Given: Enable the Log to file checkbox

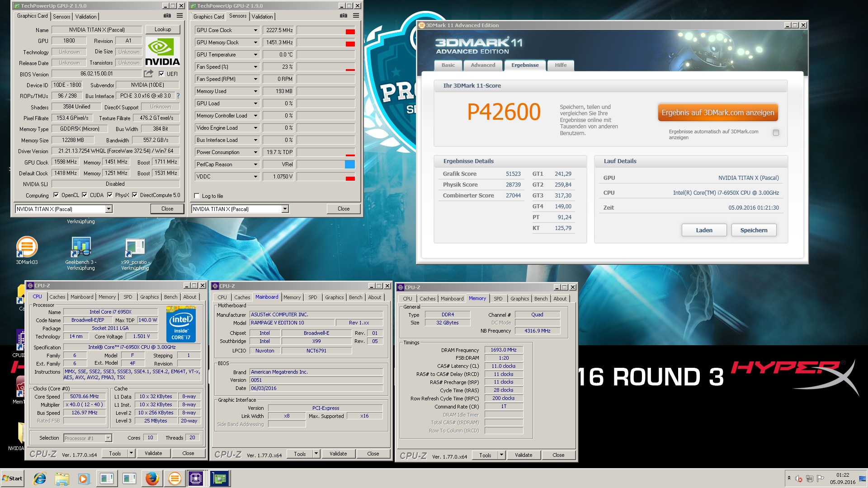Looking at the screenshot, I should (197, 196).
